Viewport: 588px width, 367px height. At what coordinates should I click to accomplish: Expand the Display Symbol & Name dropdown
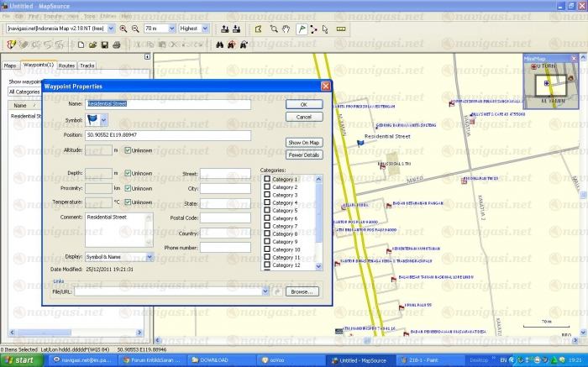click(150, 256)
